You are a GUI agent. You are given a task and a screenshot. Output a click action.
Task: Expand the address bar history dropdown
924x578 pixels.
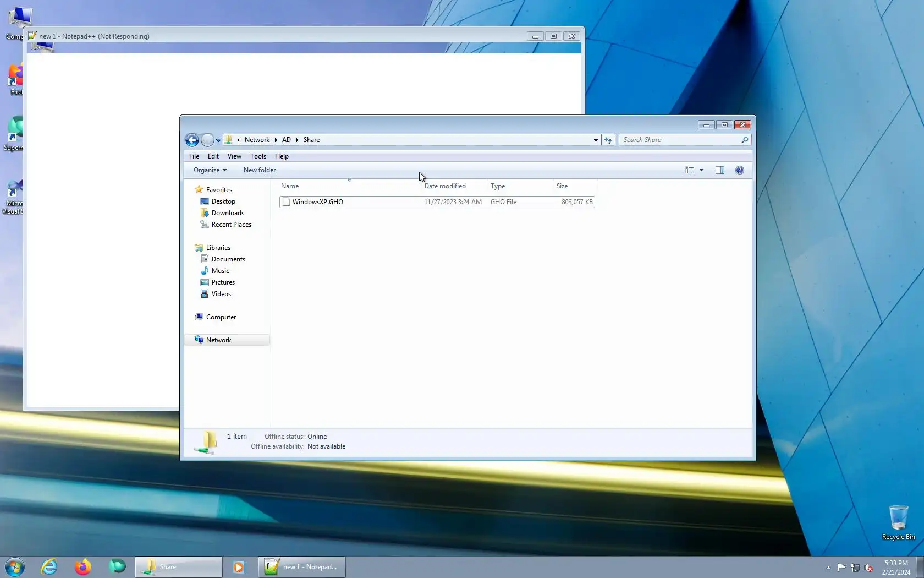[596, 140]
